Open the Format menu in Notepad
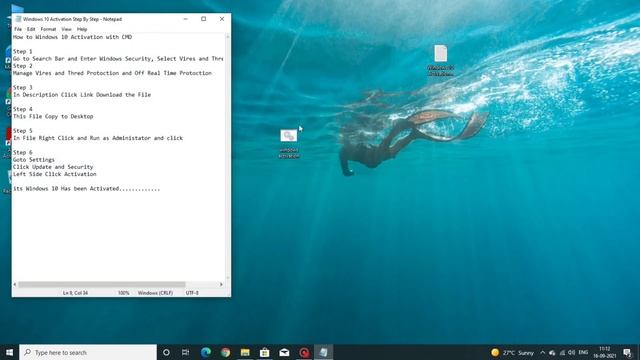This screenshot has height=360, width=640. click(x=48, y=29)
